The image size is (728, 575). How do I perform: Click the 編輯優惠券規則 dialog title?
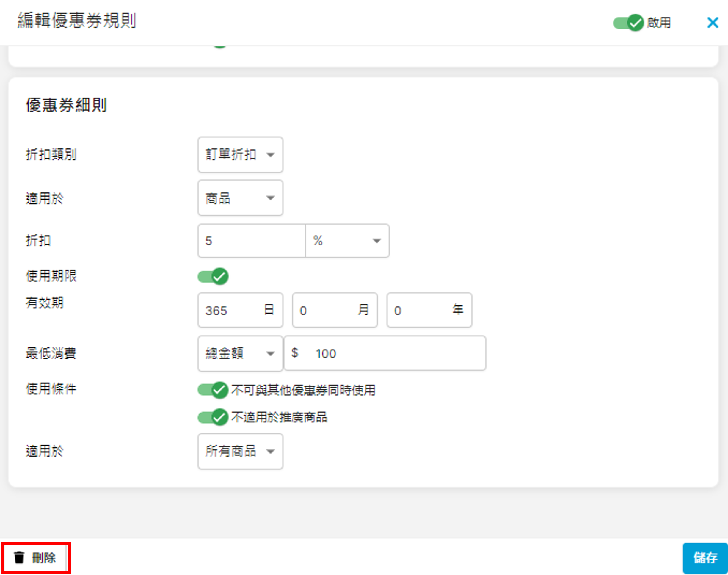(x=77, y=21)
